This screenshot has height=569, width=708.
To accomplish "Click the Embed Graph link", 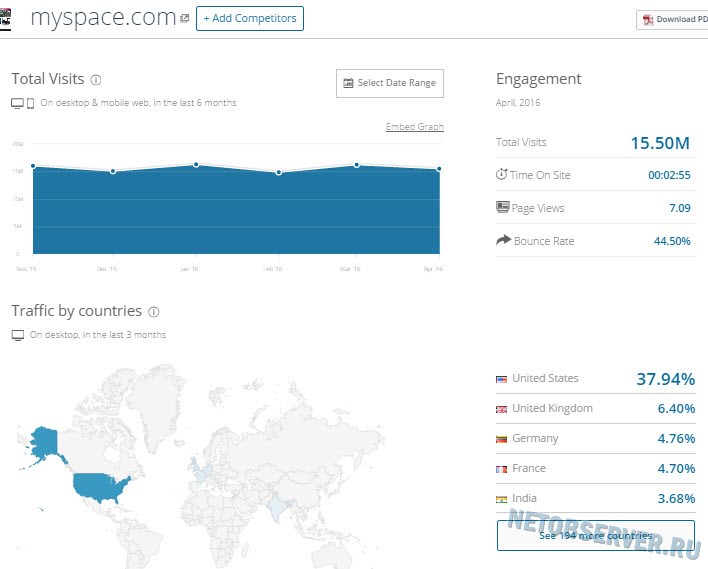I will click(x=415, y=126).
